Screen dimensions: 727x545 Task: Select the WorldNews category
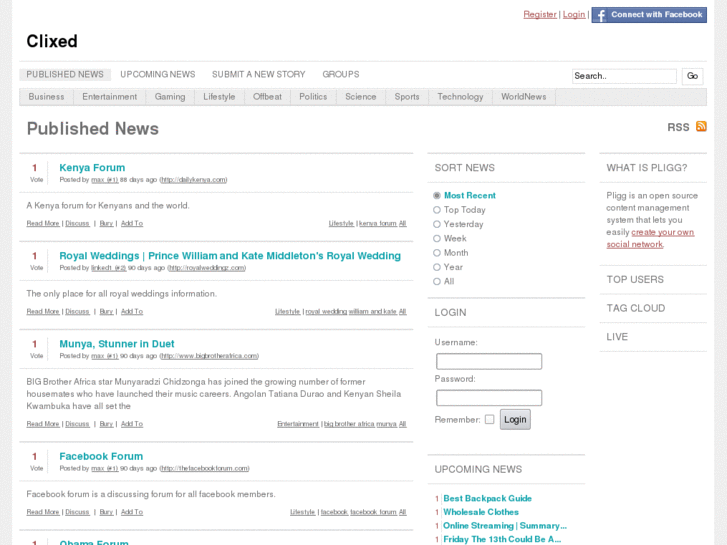[x=523, y=96]
